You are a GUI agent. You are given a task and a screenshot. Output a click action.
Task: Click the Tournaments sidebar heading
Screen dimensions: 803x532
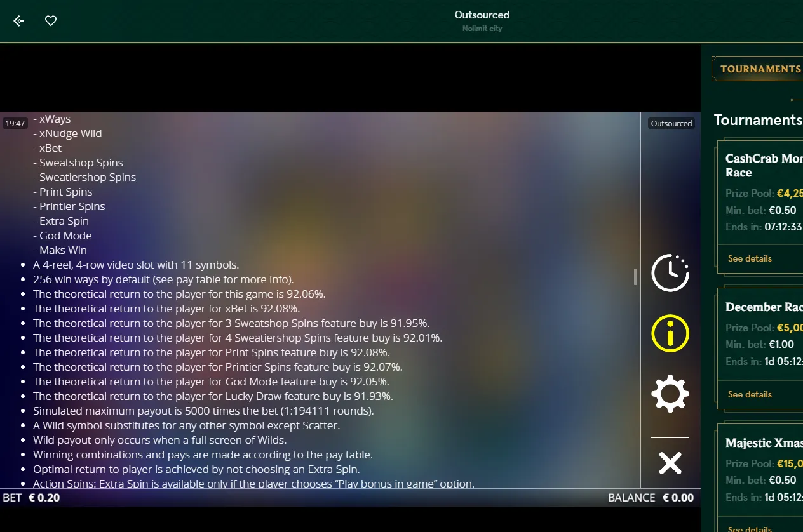coord(758,120)
